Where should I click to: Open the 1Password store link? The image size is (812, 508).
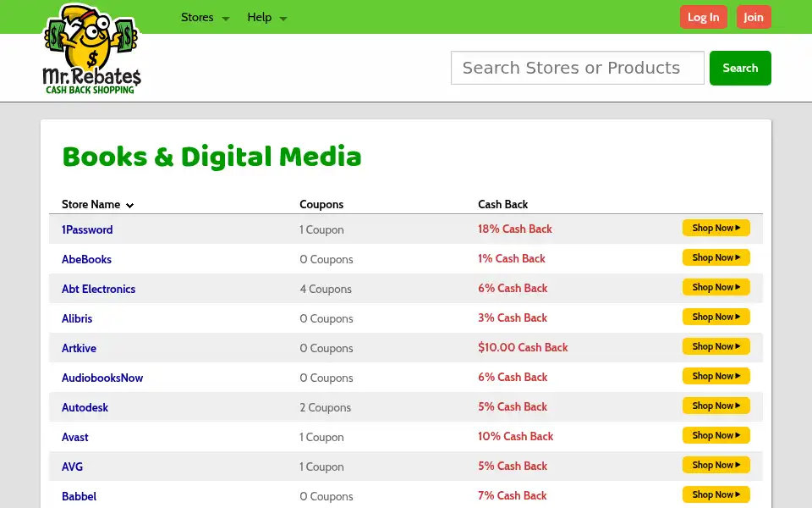point(87,229)
